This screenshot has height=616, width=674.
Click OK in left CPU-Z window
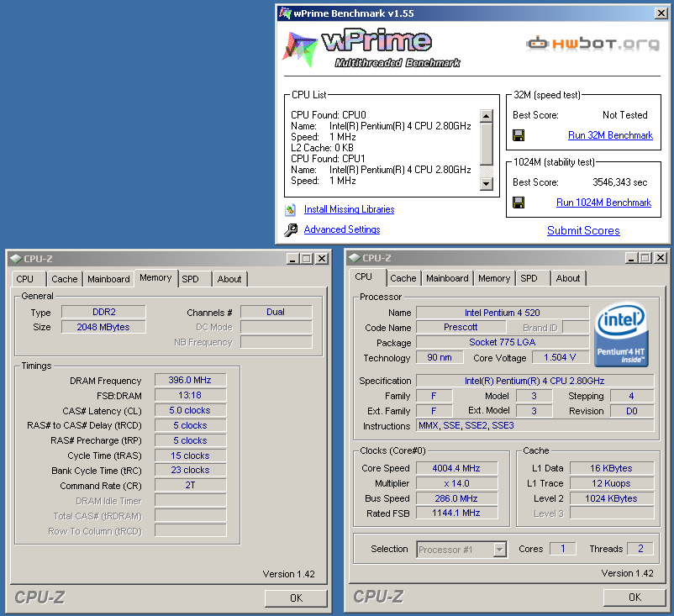click(x=296, y=598)
